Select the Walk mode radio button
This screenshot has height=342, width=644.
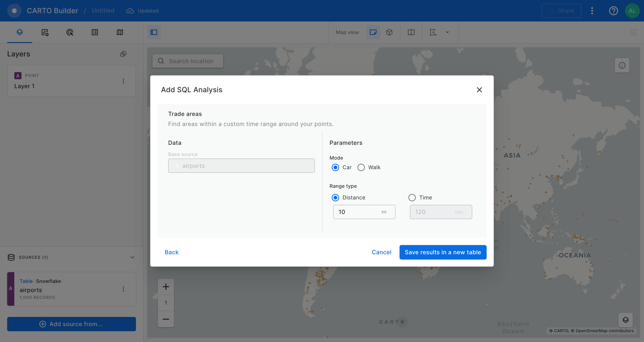[x=361, y=167]
